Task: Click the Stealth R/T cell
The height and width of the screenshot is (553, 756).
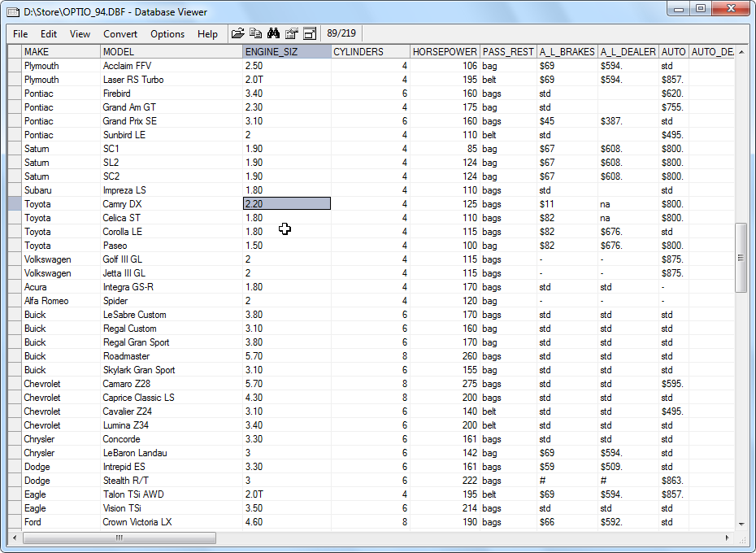Action: pyautogui.click(x=172, y=481)
